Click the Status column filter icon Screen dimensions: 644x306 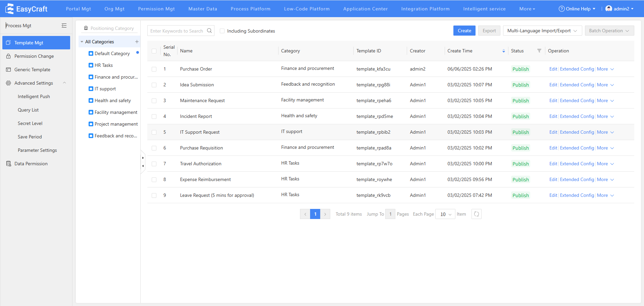click(539, 51)
